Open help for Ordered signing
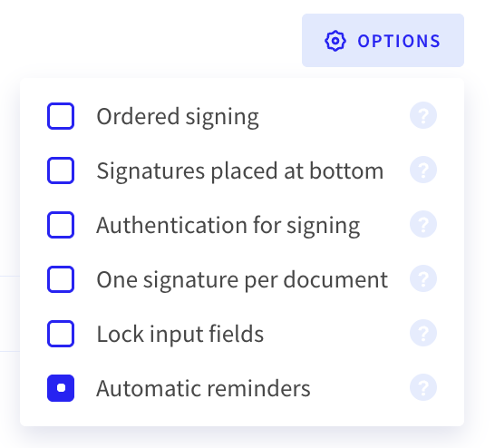The width and height of the screenshot is (495, 448). 423,115
